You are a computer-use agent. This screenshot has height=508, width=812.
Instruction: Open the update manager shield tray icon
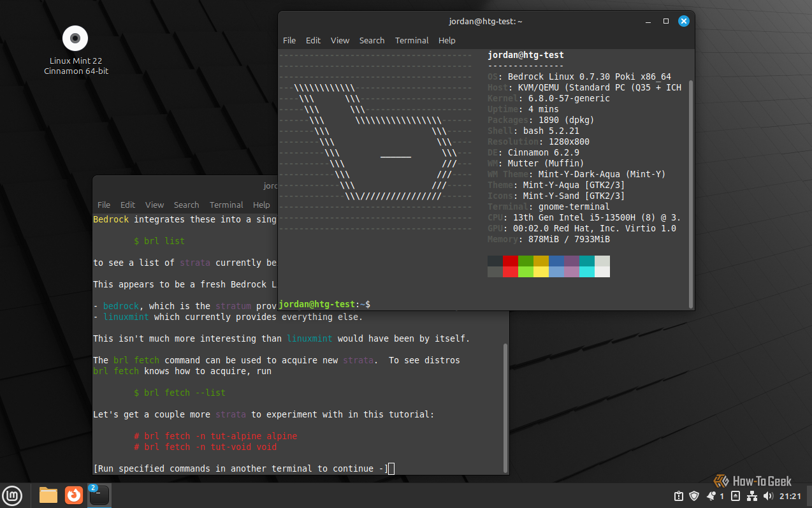coord(694,496)
